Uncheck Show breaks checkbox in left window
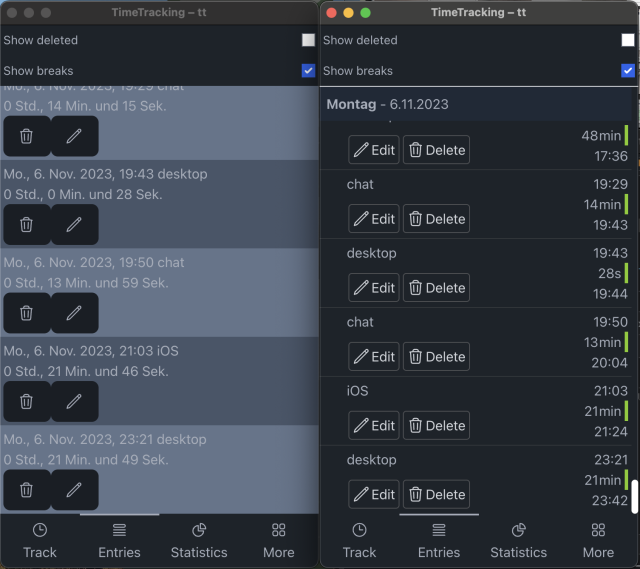Viewport: 640px width, 569px height. click(308, 71)
